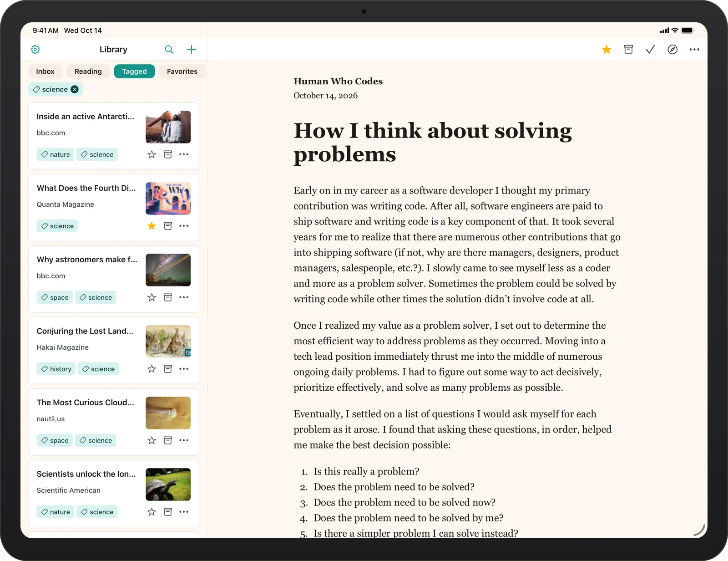Archive The Most Curious Cloud... article

168,440
